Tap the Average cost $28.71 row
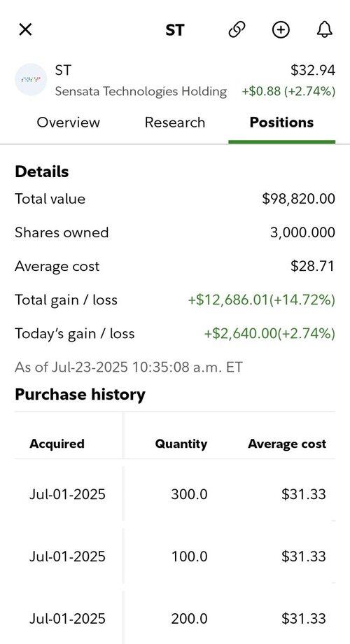Screen dimensions: 350x644 point(175,266)
